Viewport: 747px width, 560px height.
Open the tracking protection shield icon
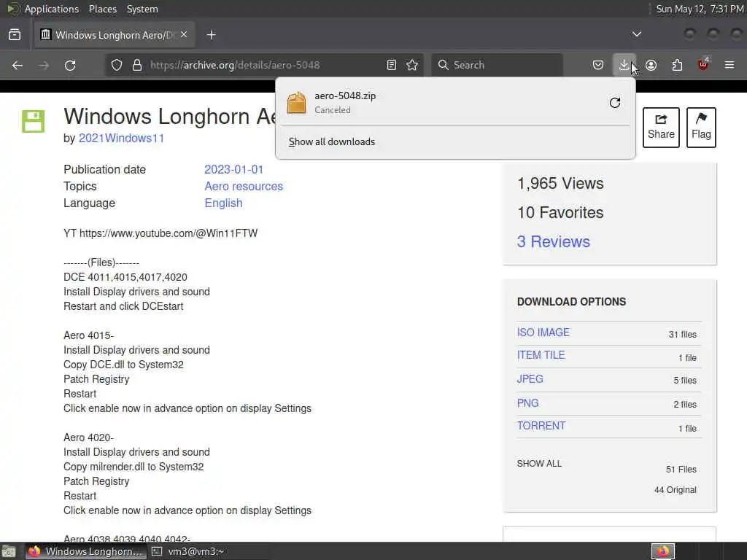117,65
